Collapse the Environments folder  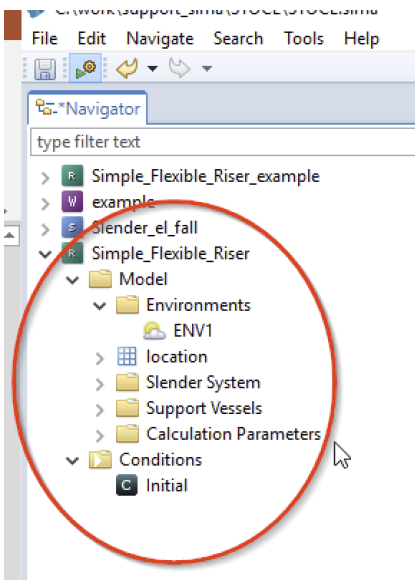[x=99, y=306]
